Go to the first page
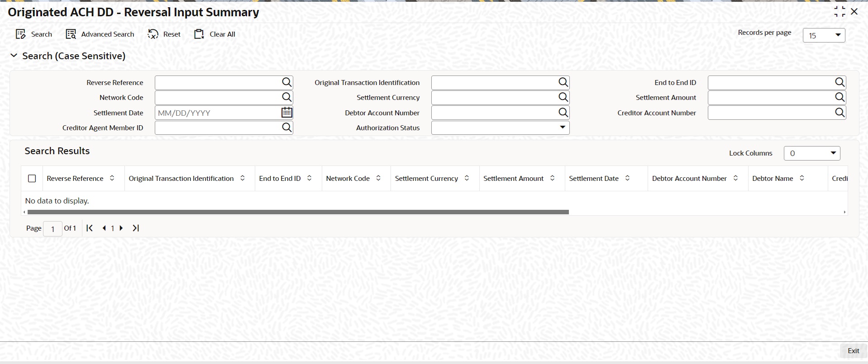Image resolution: width=868 pixels, height=364 pixels. click(x=90, y=228)
